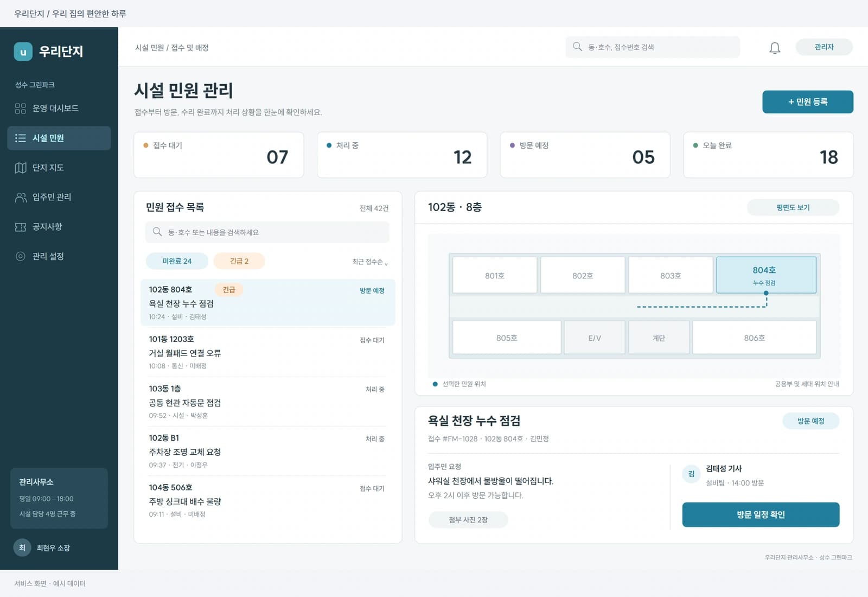
Task: Click the magnifier icon in the 민원 접수 목록 search
Action: pos(157,232)
